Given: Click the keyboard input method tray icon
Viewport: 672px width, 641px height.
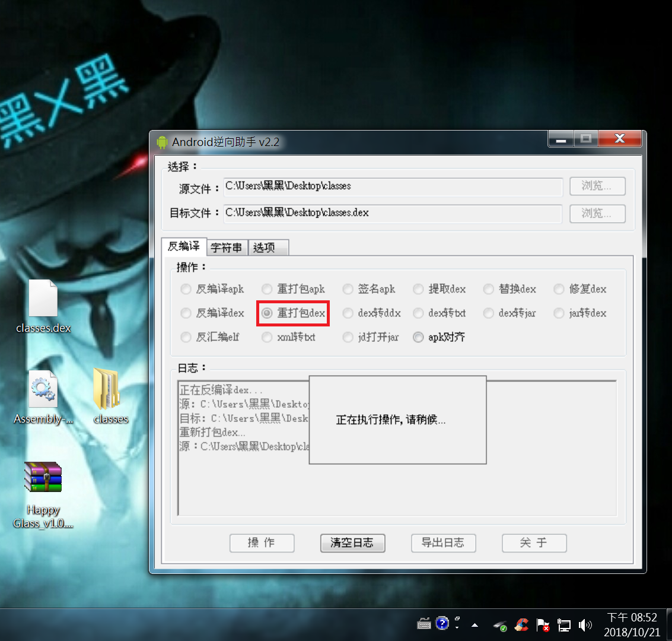Looking at the screenshot, I should pyautogui.click(x=423, y=623).
